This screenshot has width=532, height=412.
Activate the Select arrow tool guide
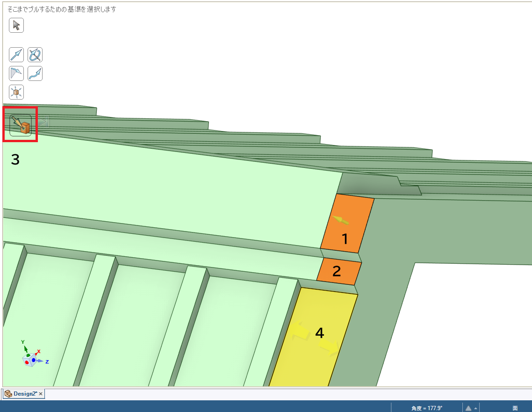[x=16, y=25]
